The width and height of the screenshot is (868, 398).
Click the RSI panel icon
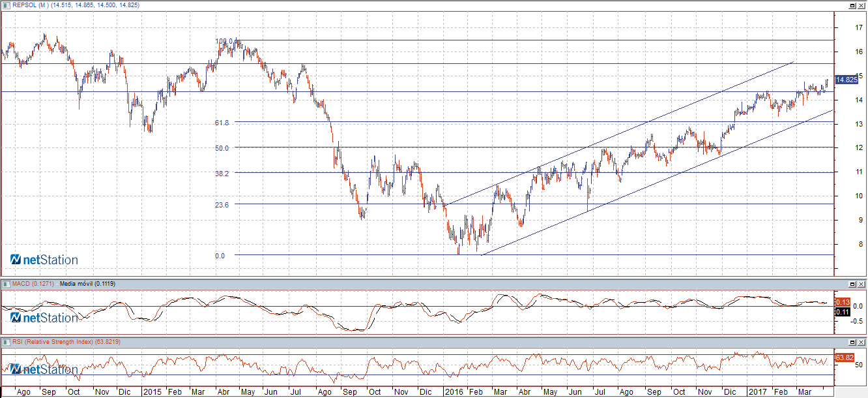point(6,341)
